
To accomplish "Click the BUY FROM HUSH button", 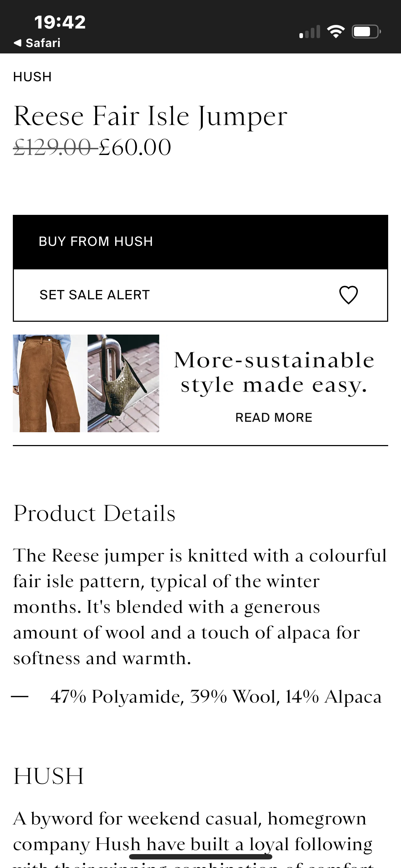I will coord(200,242).
